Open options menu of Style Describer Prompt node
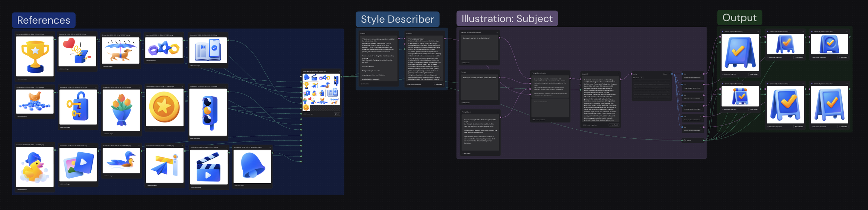Screen dimensions: 868x210 coord(396,33)
